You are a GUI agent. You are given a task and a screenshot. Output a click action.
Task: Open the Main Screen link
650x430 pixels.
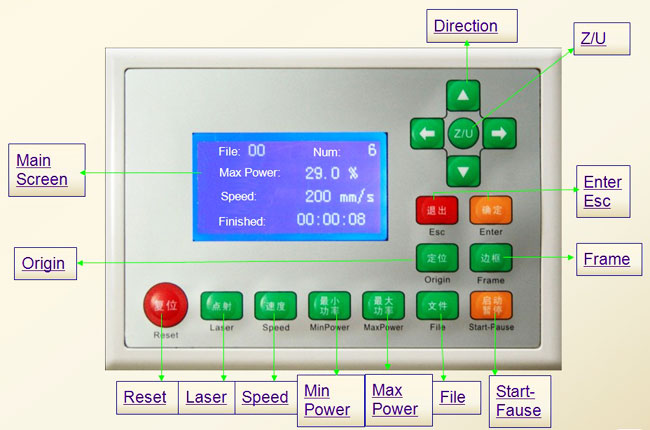coord(42,170)
